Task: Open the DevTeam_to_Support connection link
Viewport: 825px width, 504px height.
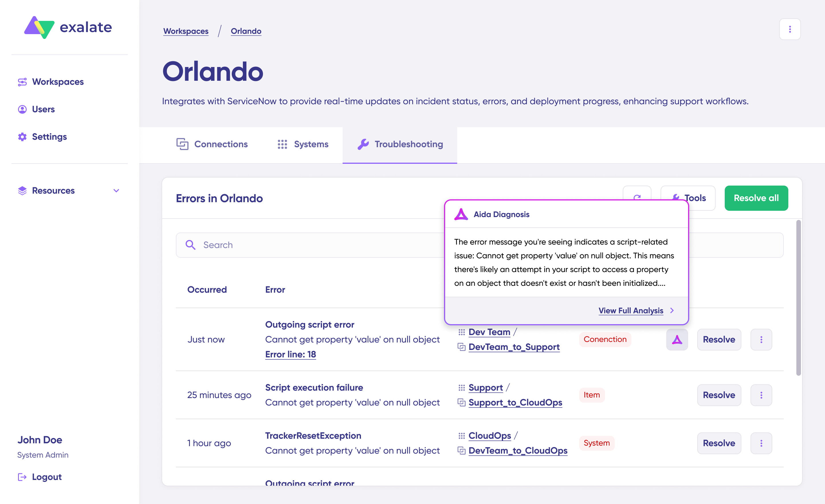Action: (514, 347)
